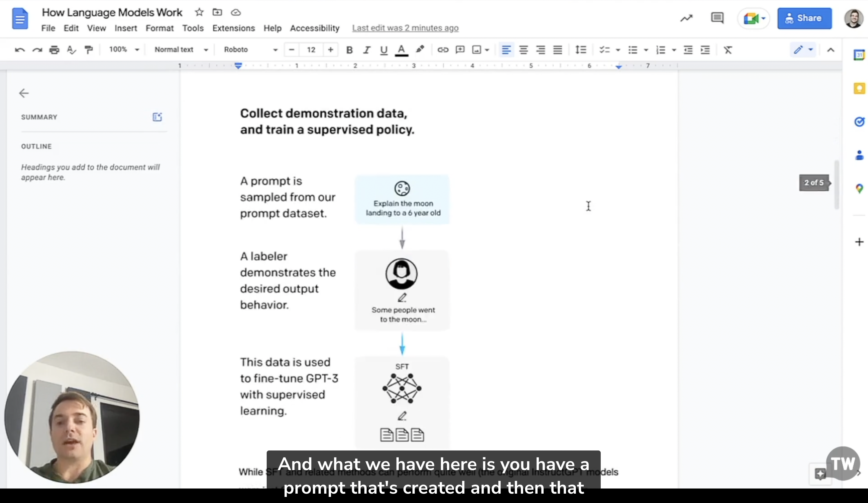Open the highlight color tool
Image resolution: width=868 pixels, height=503 pixels.
[x=420, y=50]
